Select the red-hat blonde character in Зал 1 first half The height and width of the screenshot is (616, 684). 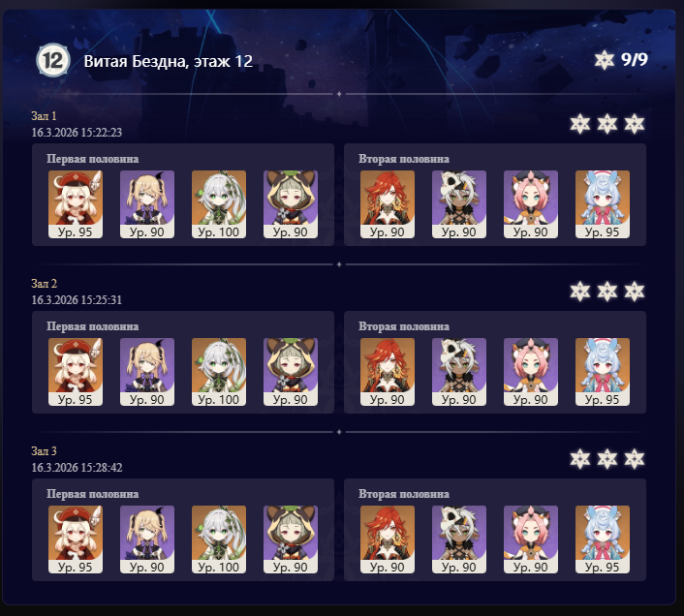click(76, 204)
